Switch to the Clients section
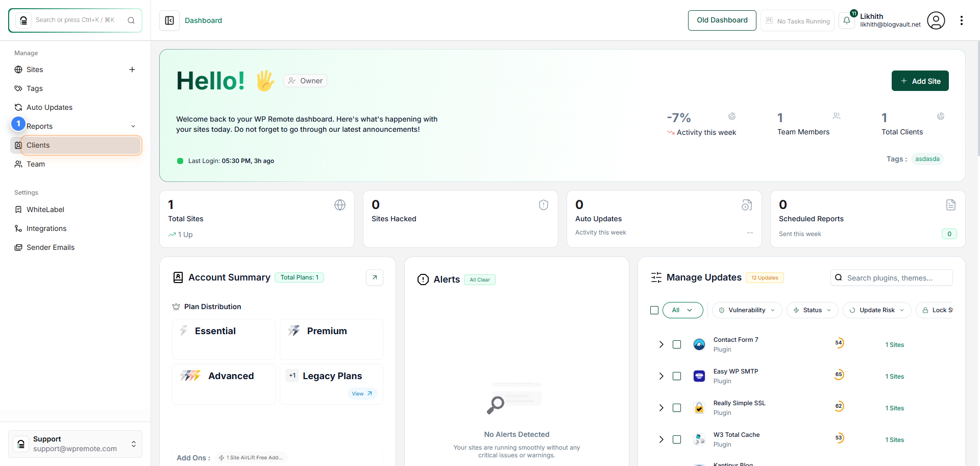Viewport: 980px width, 466px height. click(x=38, y=145)
